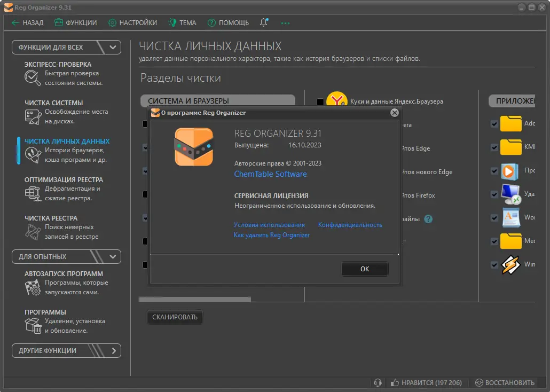The width and height of the screenshot is (550, 392).
Task: Open the ChemTable Software link
Action: click(x=270, y=174)
